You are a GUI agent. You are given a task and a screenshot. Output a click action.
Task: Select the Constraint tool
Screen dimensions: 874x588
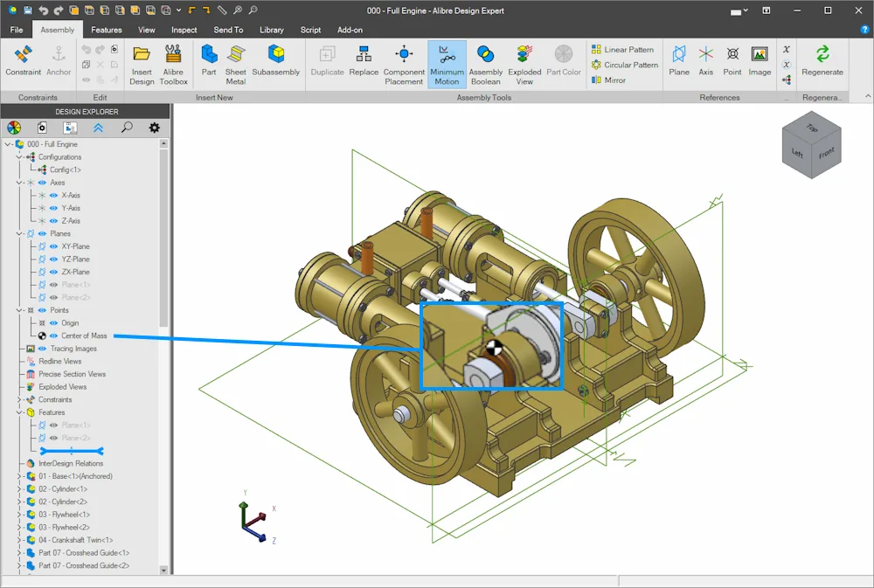pyautogui.click(x=24, y=61)
